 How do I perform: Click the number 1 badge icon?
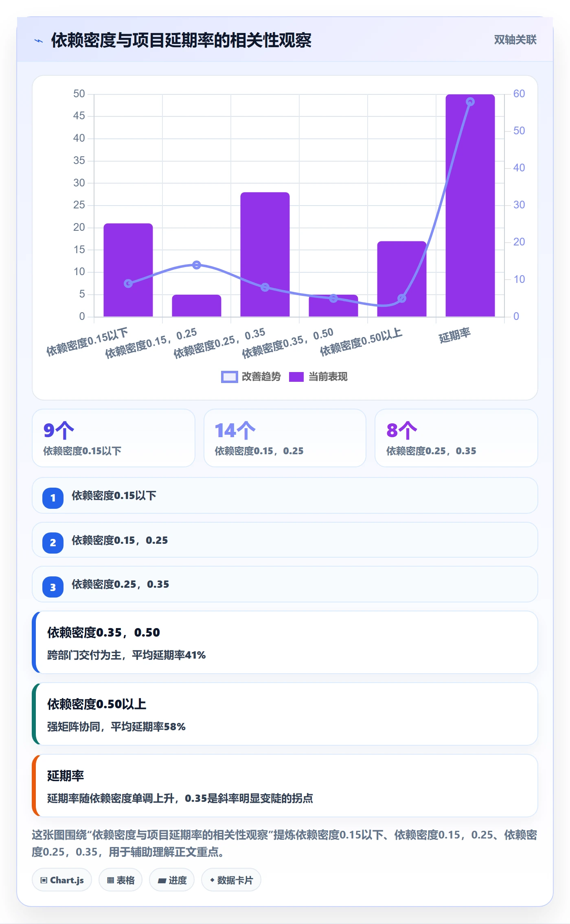click(53, 498)
